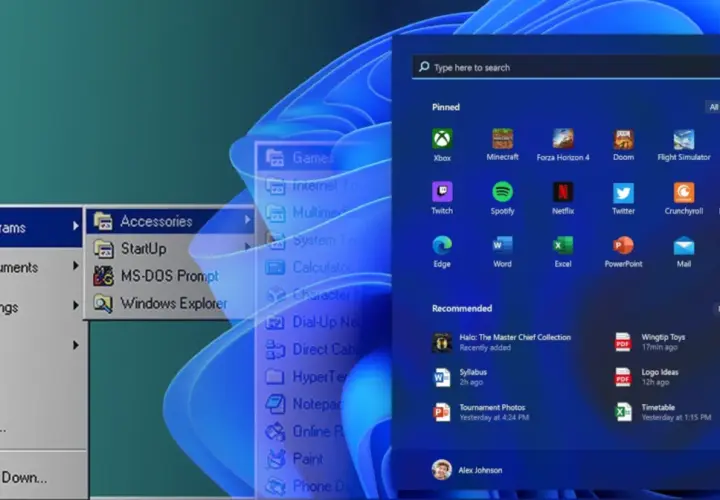Click the Recommended section heading

click(x=462, y=308)
